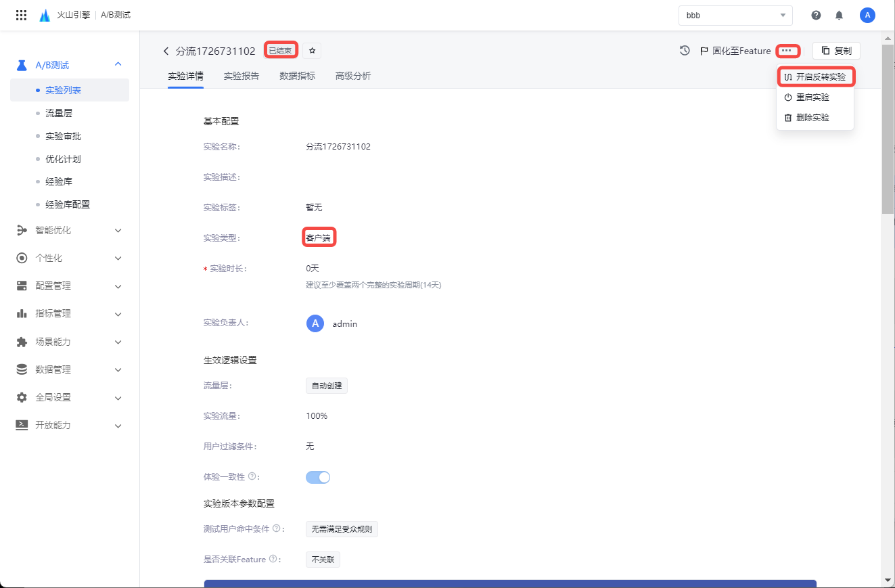Click the 配置管理 server sidebar icon
The width and height of the screenshot is (895, 588).
(x=22, y=286)
